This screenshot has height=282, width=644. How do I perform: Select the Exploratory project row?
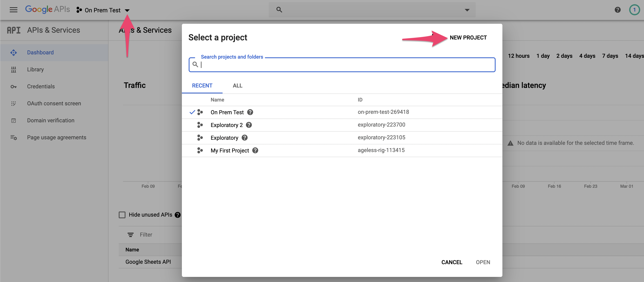tap(224, 138)
